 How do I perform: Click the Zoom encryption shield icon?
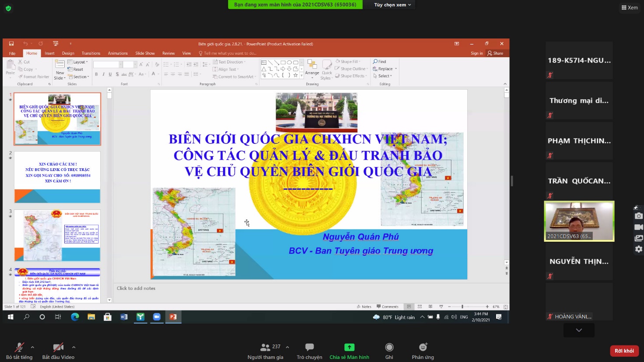8,8
